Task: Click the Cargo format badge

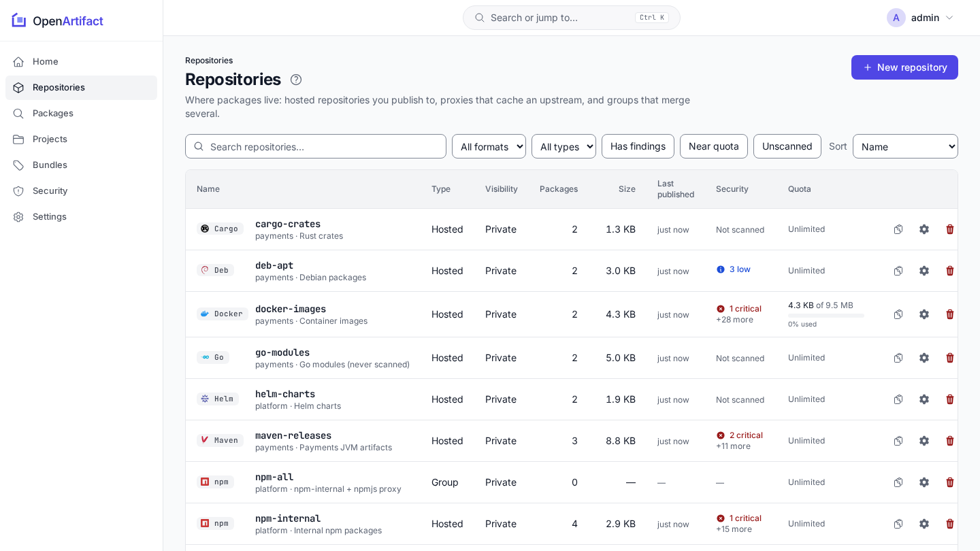Action: pos(220,229)
